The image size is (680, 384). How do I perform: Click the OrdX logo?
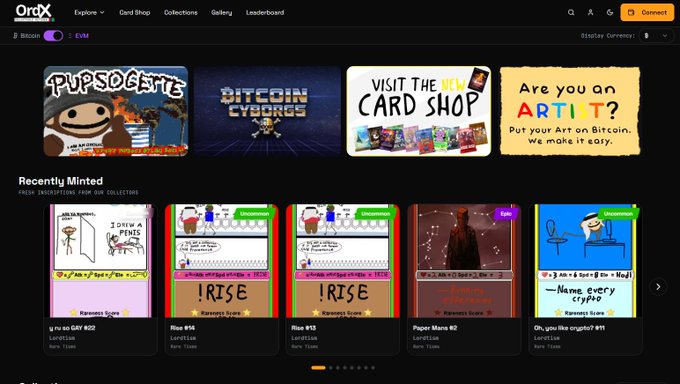(x=34, y=13)
